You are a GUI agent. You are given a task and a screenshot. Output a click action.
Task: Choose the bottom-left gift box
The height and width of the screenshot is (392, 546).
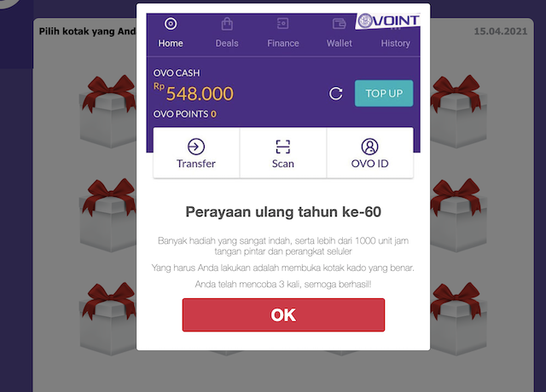coord(108,319)
